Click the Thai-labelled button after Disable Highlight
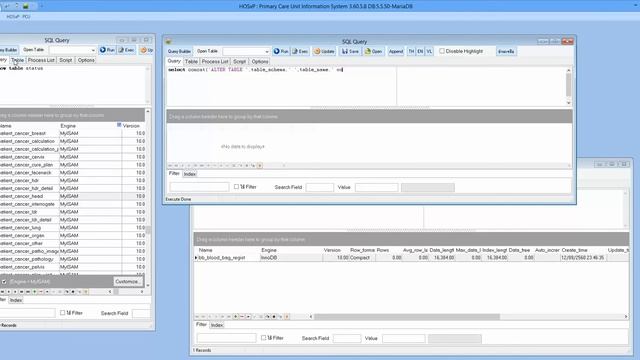Image resolution: width=640 pixels, height=360 pixels. pyautogui.click(x=506, y=51)
